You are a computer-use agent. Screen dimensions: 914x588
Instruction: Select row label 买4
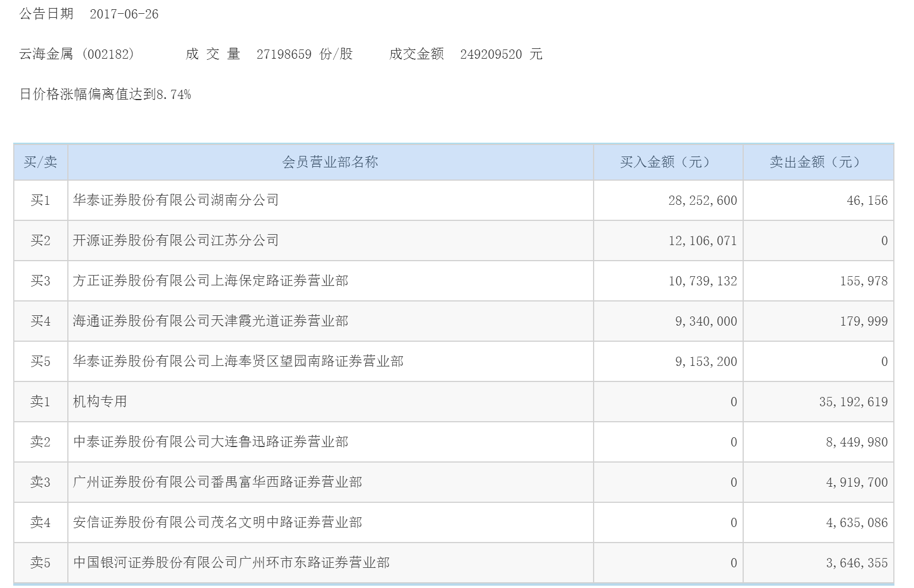(x=40, y=321)
